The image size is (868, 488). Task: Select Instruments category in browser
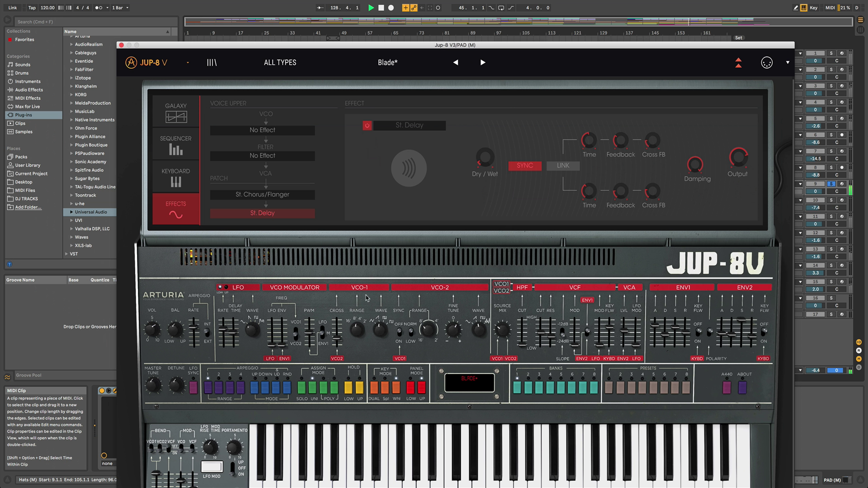coord(28,82)
